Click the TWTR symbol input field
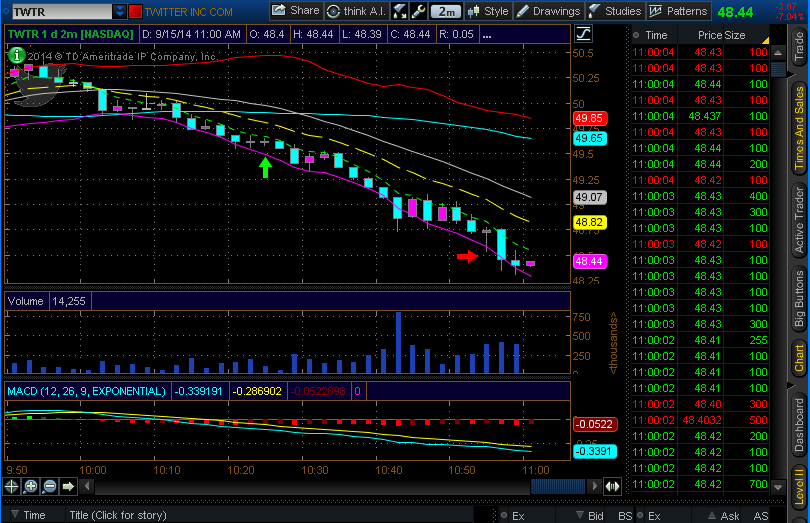 pos(61,11)
